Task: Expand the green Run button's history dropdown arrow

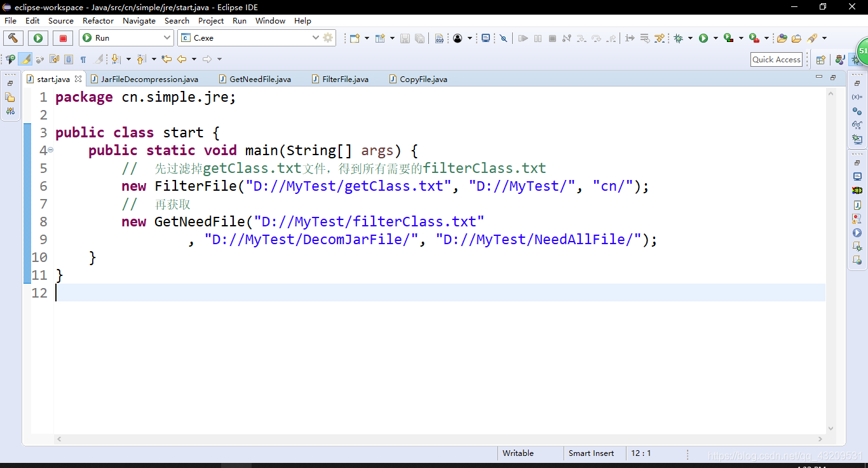Action: (x=715, y=38)
